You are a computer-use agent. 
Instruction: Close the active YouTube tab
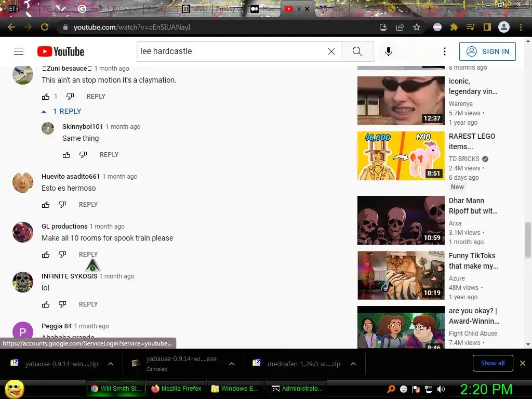click(307, 9)
